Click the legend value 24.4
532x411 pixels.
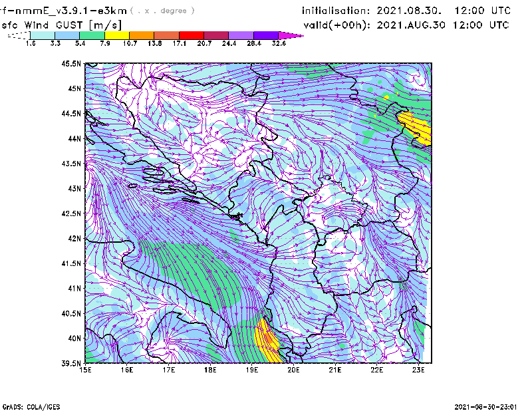pos(229,43)
